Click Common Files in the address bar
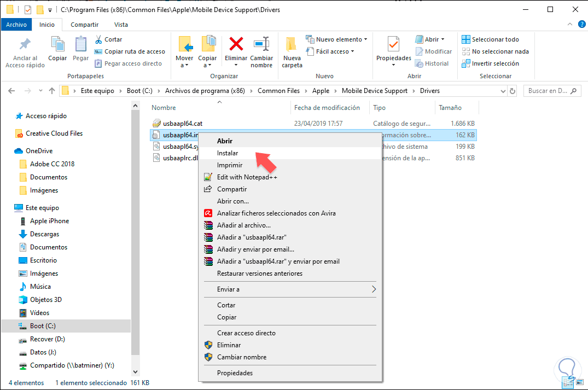The width and height of the screenshot is (588, 390). tap(278, 91)
